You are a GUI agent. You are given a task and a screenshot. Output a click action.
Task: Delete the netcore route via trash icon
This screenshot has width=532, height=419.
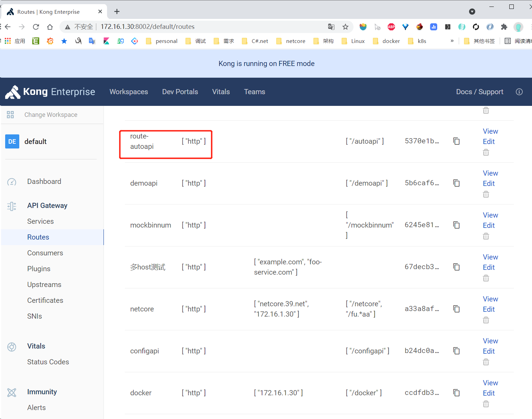pos(486,320)
